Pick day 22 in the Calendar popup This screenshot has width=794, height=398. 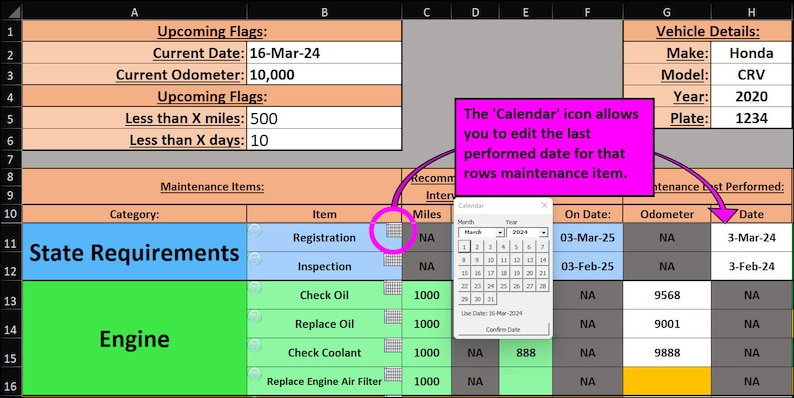[x=464, y=287]
